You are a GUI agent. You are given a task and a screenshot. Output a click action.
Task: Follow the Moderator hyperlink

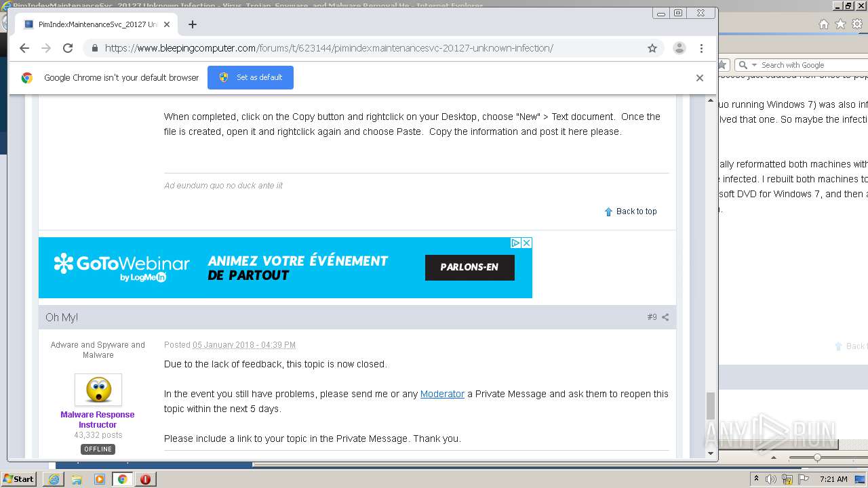click(442, 394)
